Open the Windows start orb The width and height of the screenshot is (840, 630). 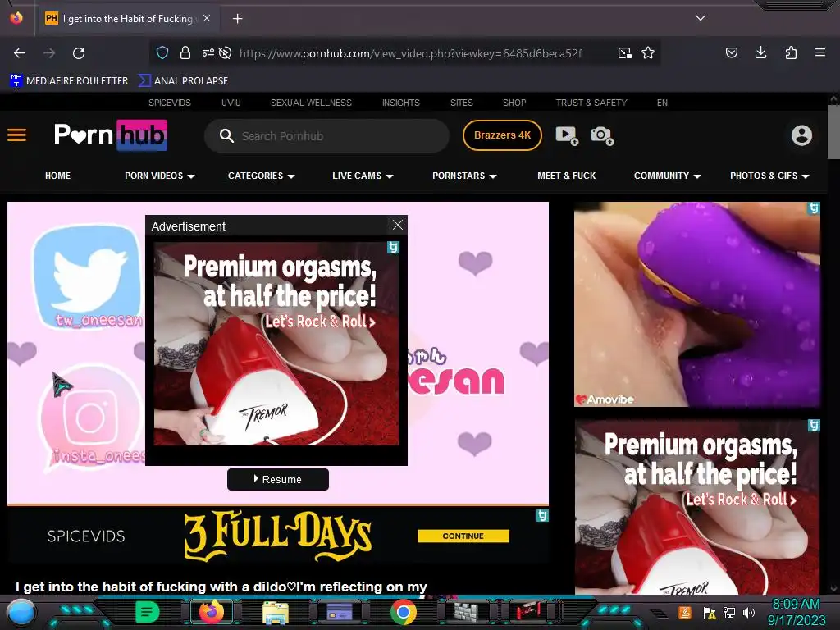coord(21,613)
